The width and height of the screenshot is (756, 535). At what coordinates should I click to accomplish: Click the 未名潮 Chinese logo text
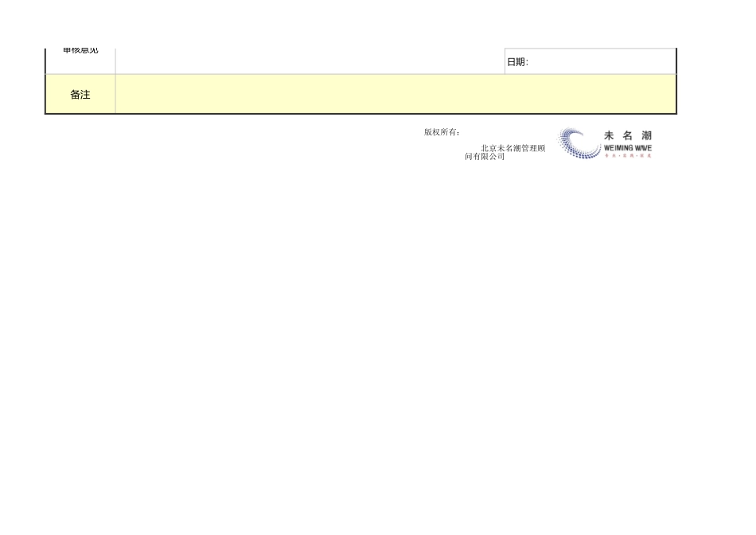point(628,136)
